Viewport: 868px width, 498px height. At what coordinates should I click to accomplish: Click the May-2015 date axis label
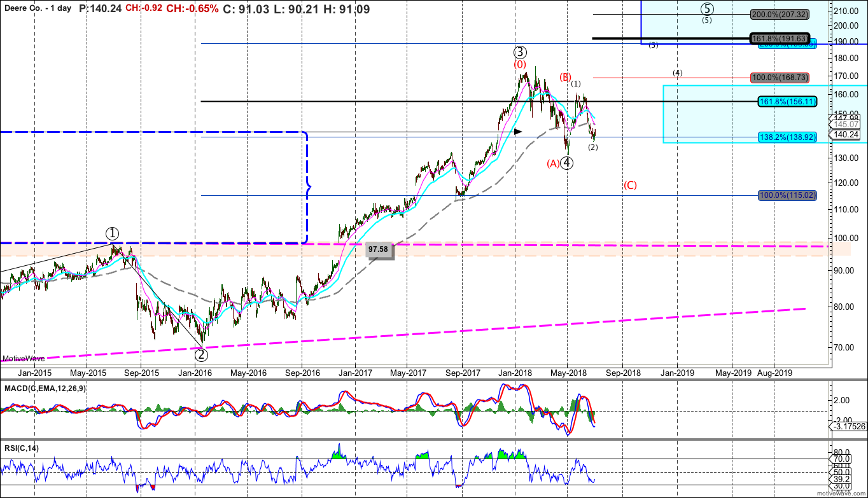tap(88, 373)
